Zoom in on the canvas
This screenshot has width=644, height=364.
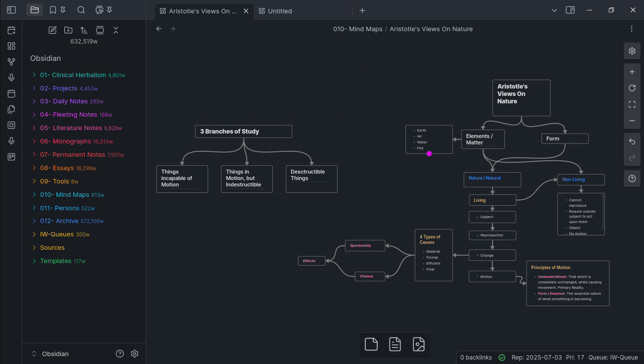click(x=632, y=72)
